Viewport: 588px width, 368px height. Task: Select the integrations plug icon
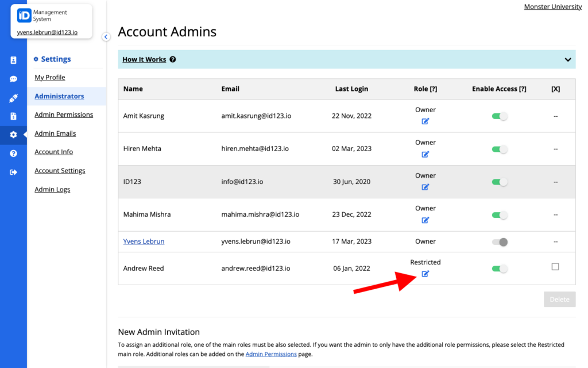[13, 98]
